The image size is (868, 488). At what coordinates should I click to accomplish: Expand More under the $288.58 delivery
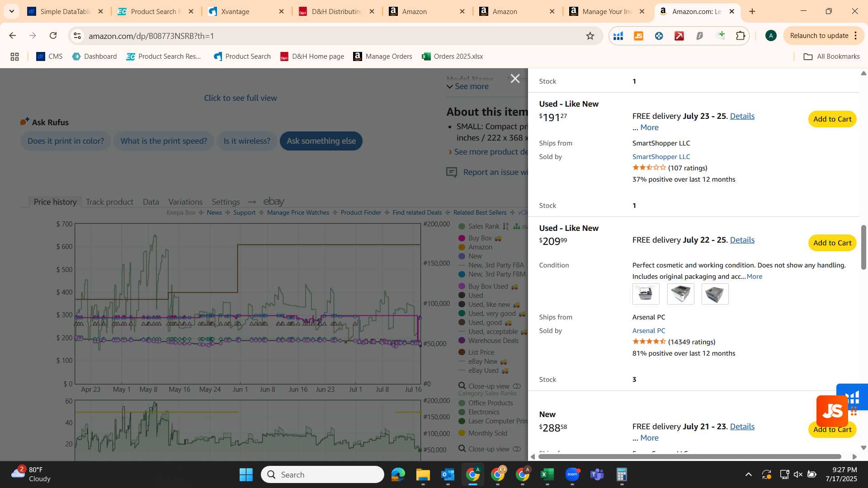(649, 438)
